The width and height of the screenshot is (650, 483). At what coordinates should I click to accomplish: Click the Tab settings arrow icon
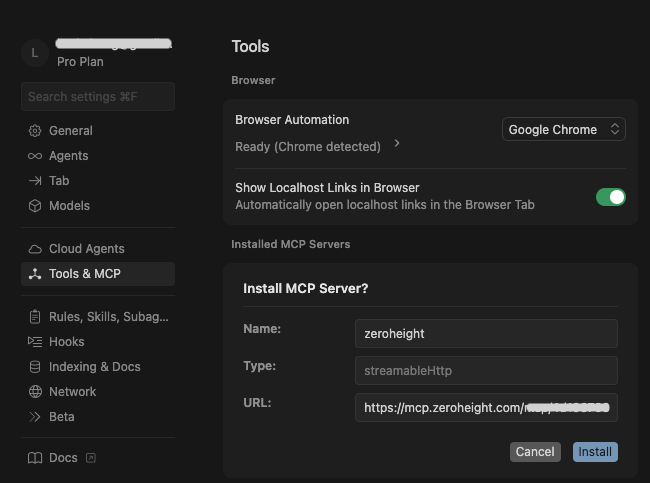(x=35, y=181)
